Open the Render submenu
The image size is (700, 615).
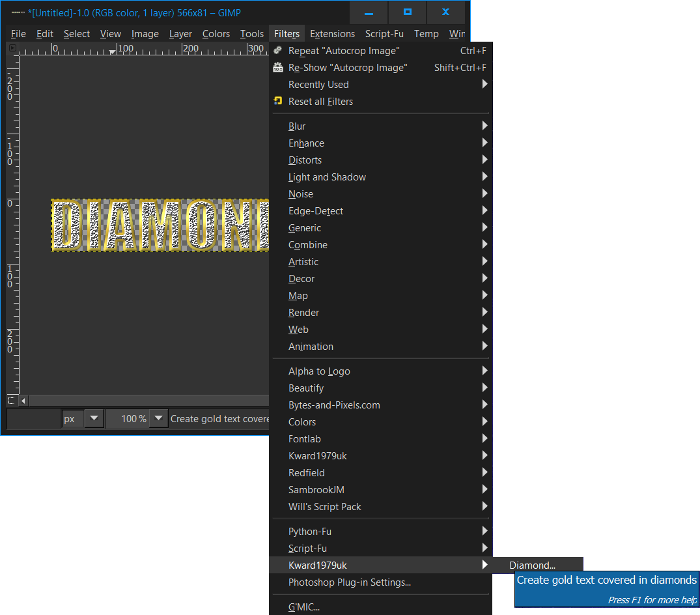(380, 313)
